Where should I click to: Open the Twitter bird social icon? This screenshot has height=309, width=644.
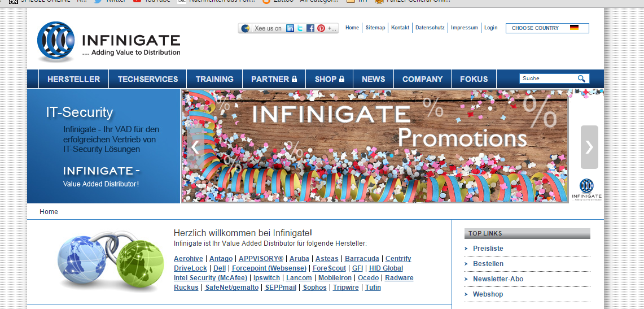coord(300,28)
